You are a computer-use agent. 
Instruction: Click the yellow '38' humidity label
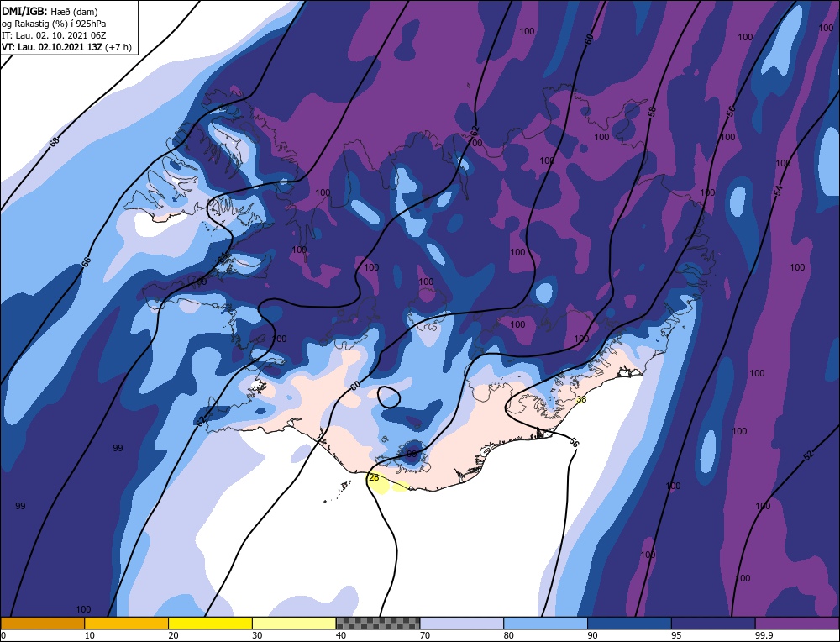pos(581,399)
